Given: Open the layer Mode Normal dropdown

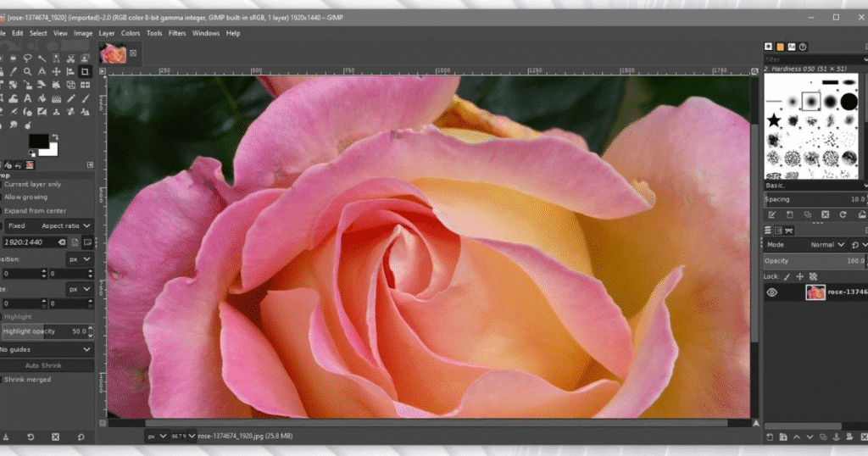Looking at the screenshot, I should 827,244.
